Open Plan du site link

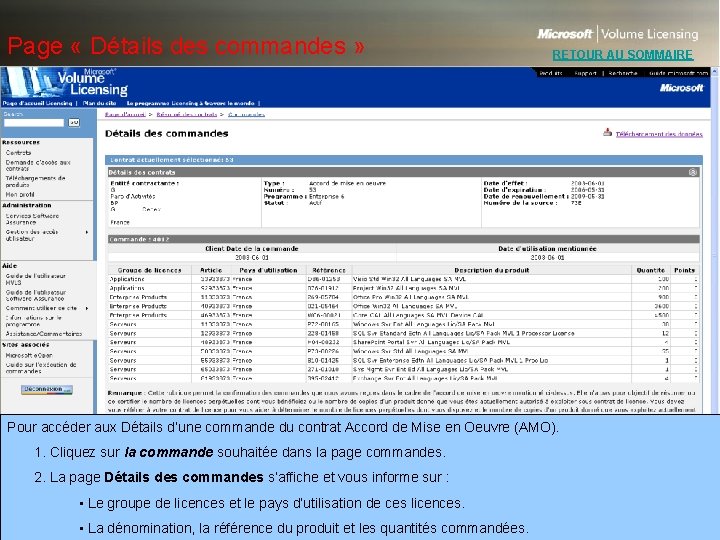[x=99, y=103]
